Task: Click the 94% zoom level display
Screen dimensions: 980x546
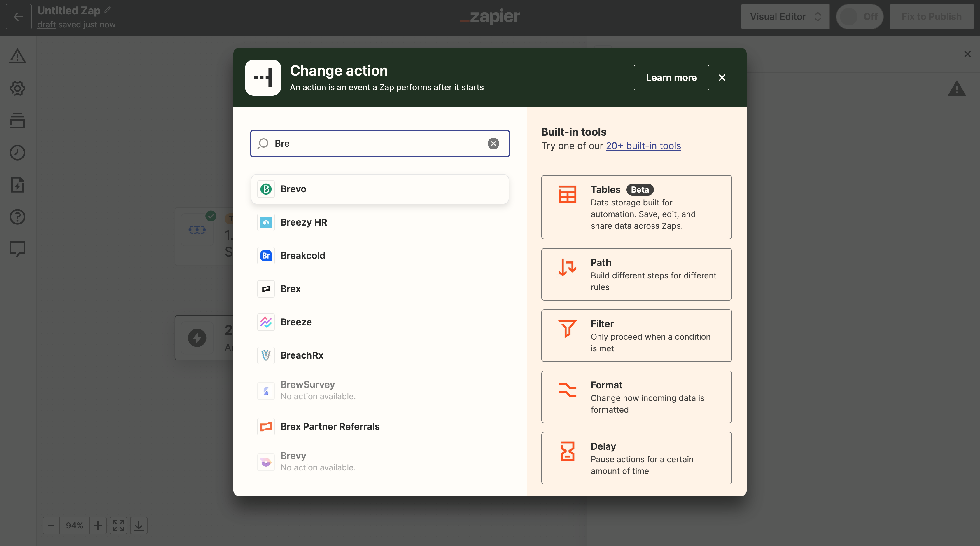Action: 75,526
